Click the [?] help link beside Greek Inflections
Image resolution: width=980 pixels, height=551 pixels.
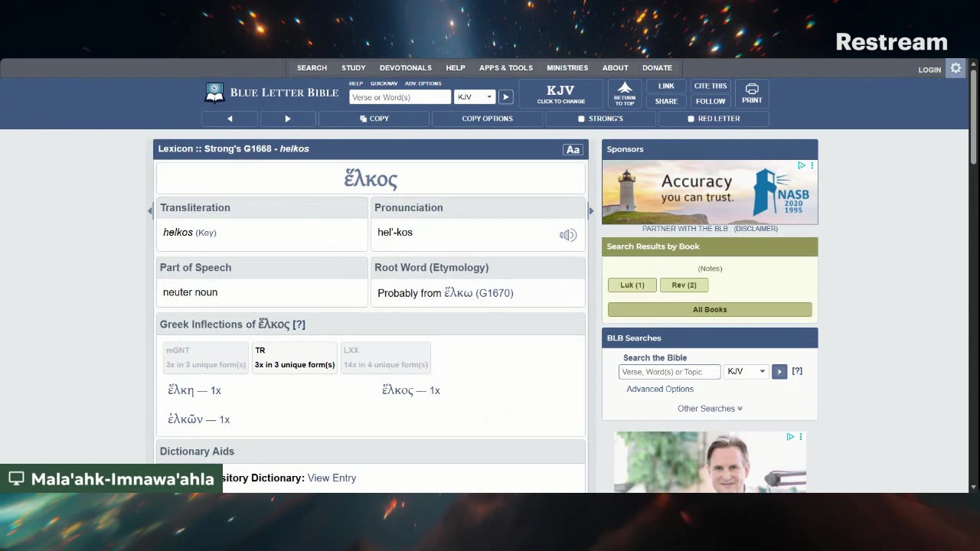[299, 324]
